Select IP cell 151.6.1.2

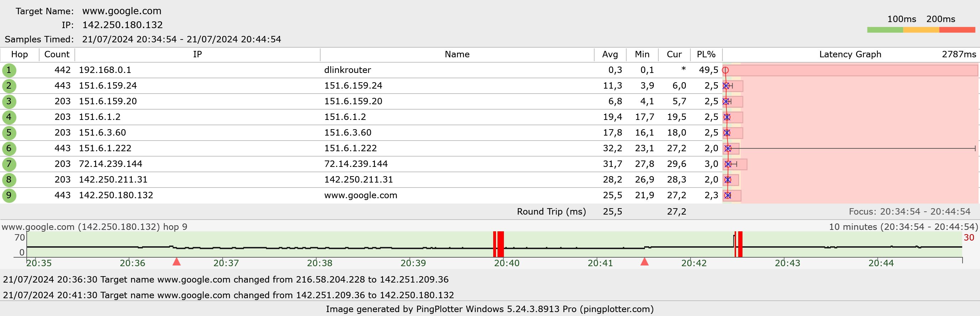pyautogui.click(x=100, y=117)
